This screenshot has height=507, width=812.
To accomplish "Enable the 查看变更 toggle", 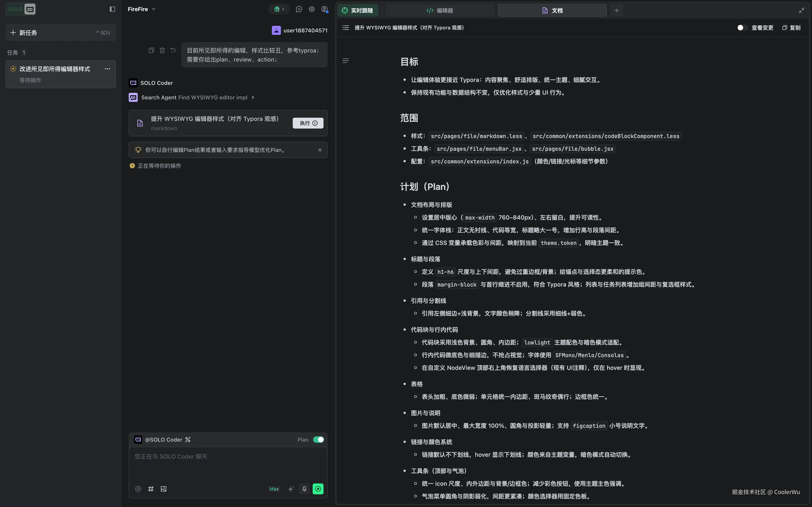I will (742, 27).
